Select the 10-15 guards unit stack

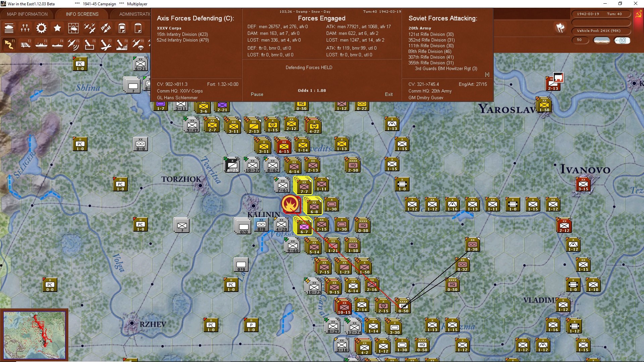(344, 306)
